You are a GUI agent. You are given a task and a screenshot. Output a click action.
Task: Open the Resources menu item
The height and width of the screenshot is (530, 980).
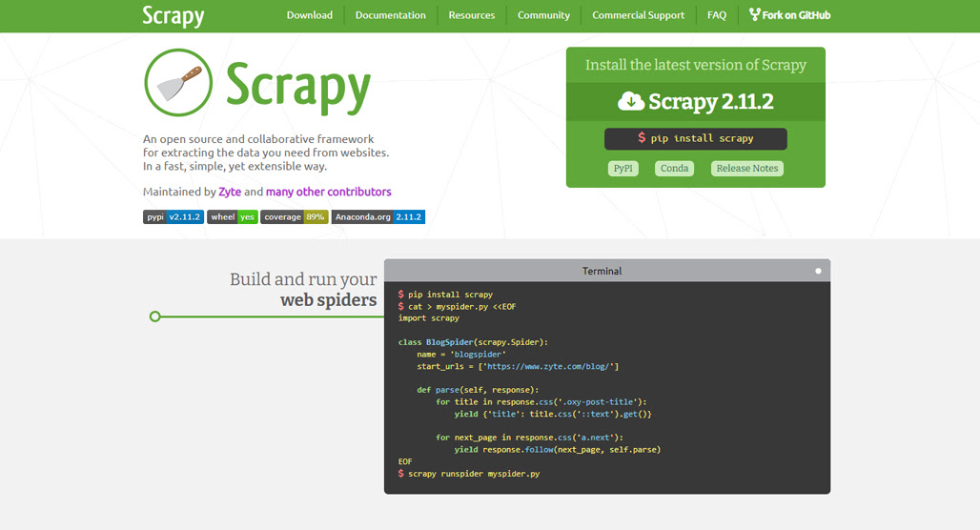coord(471,15)
